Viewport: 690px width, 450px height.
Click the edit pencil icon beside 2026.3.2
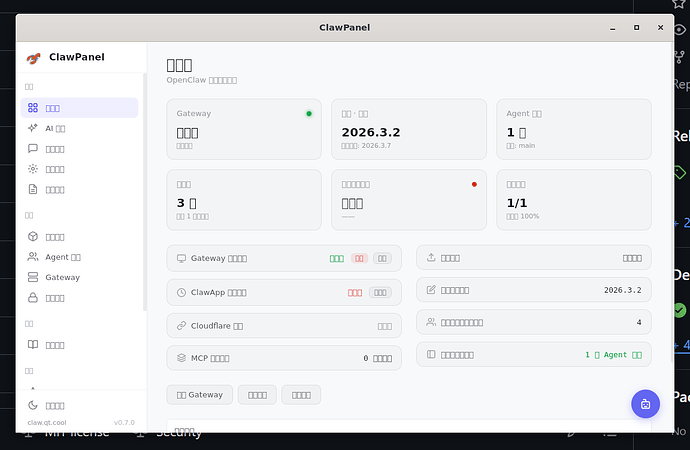click(431, 290)
